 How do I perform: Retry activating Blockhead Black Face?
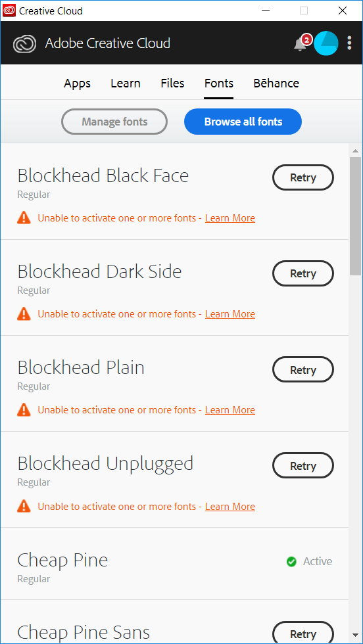pos(303,177)
